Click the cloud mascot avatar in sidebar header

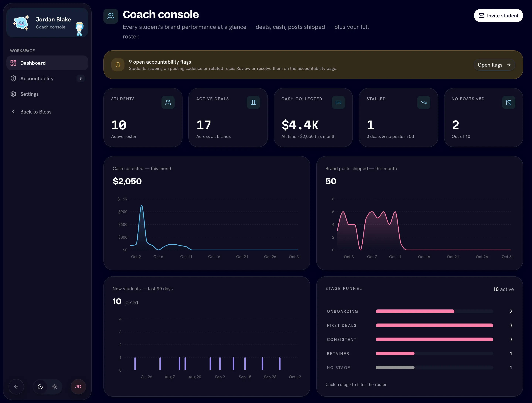click(21, 23)
